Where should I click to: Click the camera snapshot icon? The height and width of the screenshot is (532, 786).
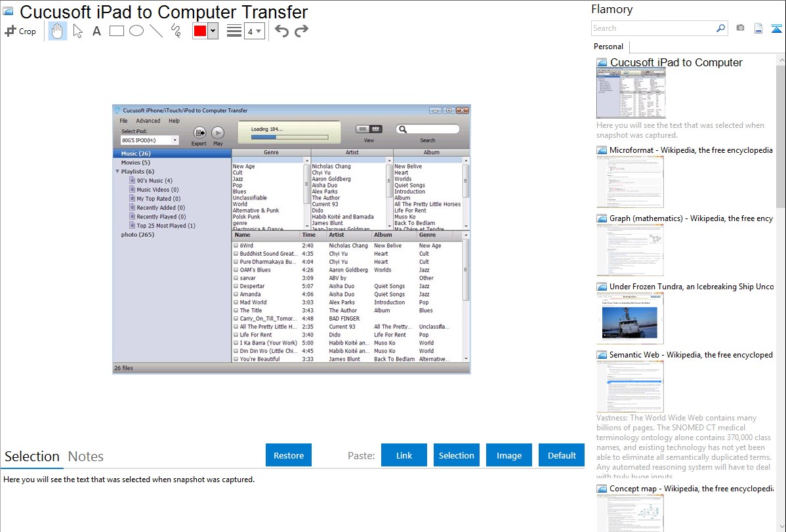[740, 28]
